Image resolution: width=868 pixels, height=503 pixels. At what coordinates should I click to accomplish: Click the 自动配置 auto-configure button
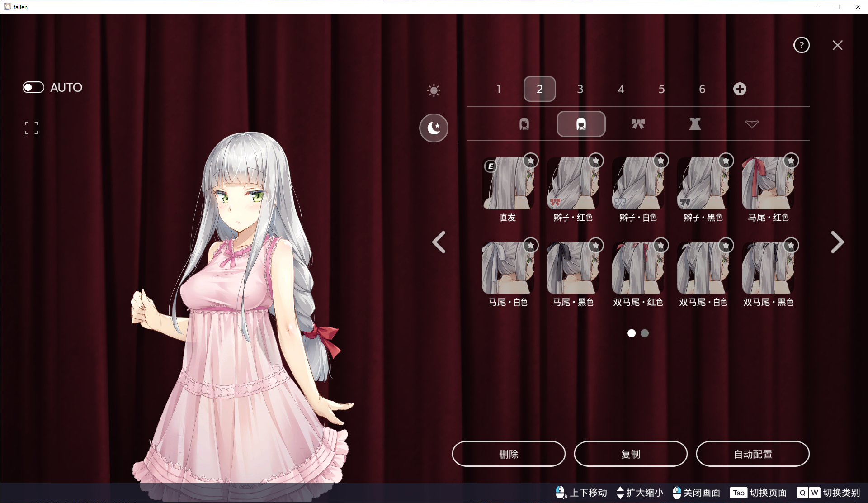(753, 454)
